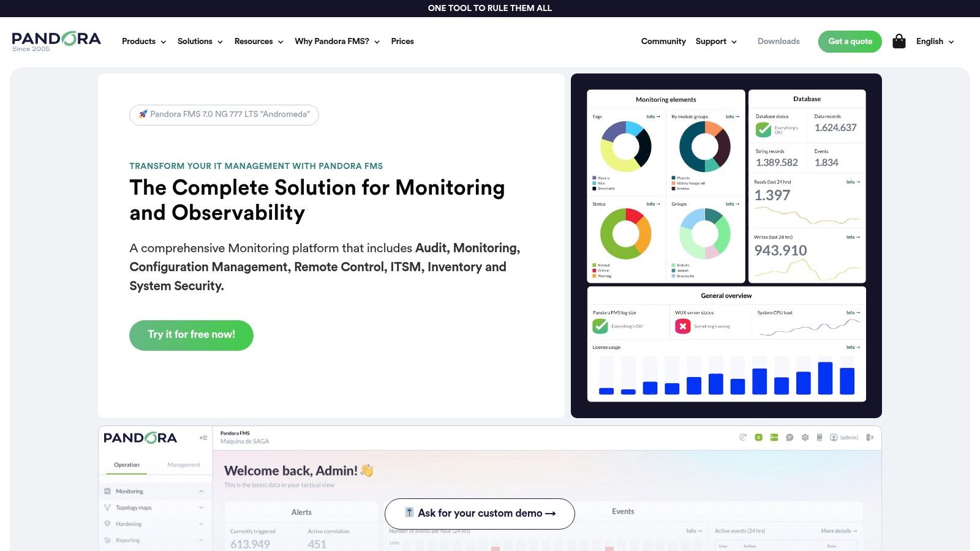Viewport: 980px width, 551px height.
Task: Open the gear settings icon in the demo header
Action: 805,437
